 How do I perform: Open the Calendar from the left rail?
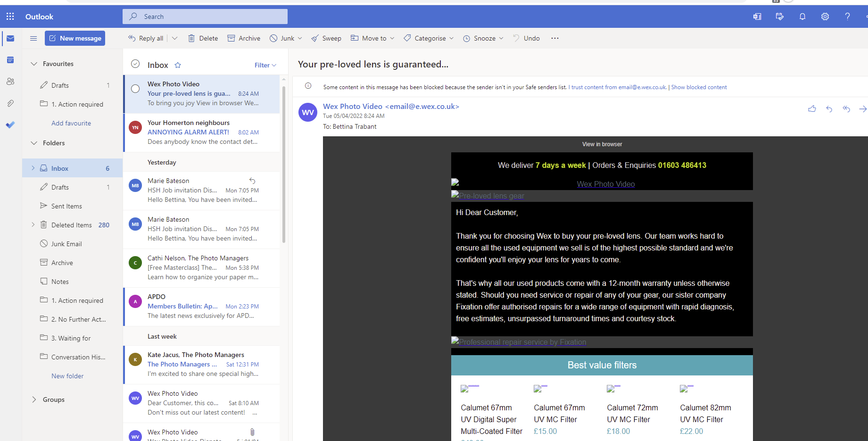pos(10,60)
